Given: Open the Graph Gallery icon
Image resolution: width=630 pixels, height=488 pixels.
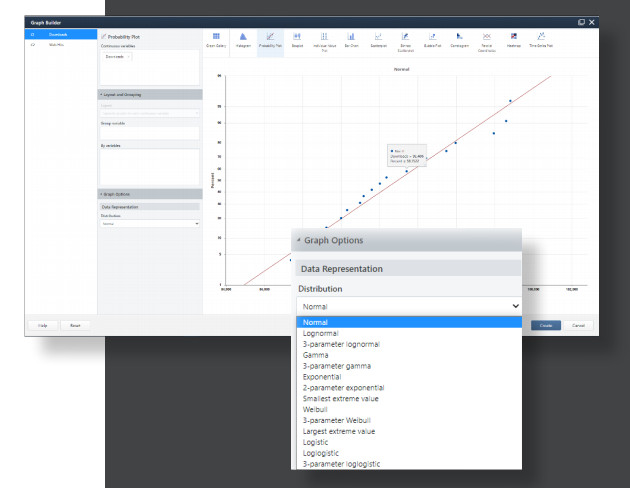Looking at the screenshot, I should (216, 41).
